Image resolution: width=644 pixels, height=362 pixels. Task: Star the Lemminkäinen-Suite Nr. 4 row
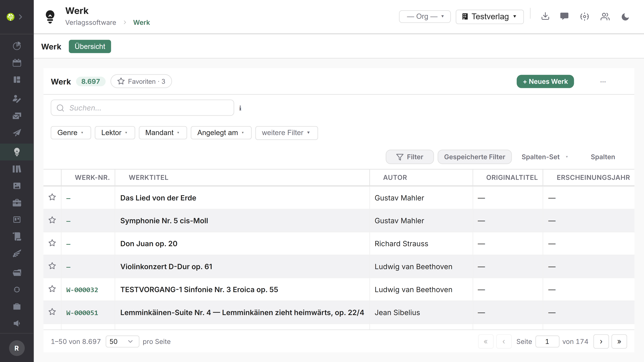click(52, 312)
